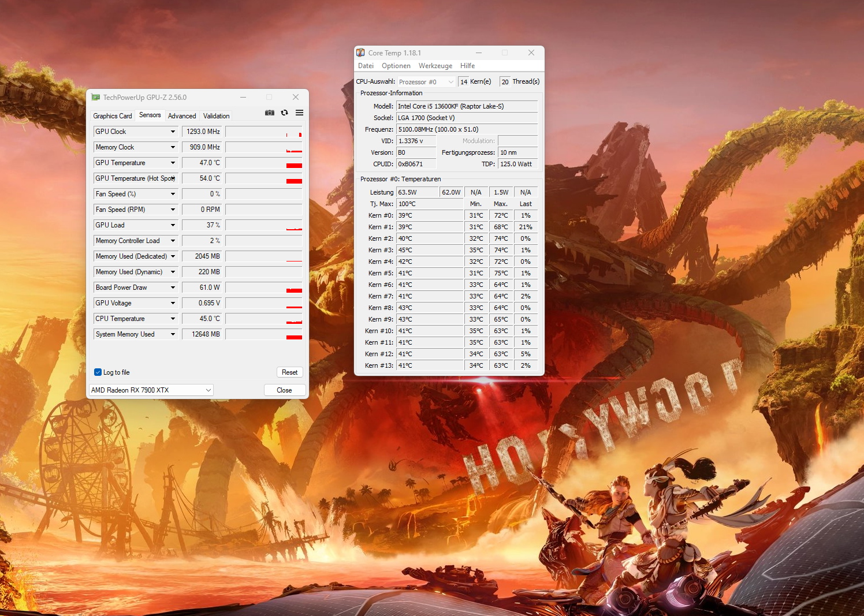Click the 0xB0671 CPUID field
Screen dimensions: 864x616
416,164
